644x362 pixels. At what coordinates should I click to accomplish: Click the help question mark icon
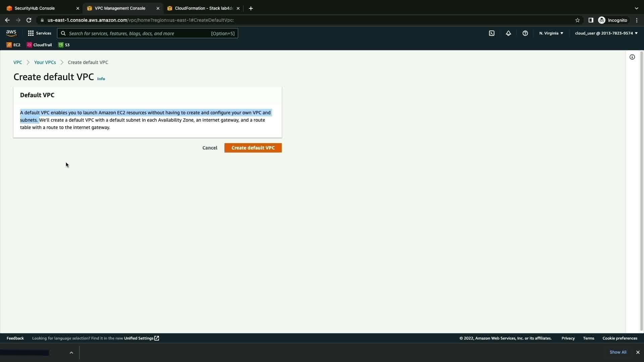tap(525, 33)
